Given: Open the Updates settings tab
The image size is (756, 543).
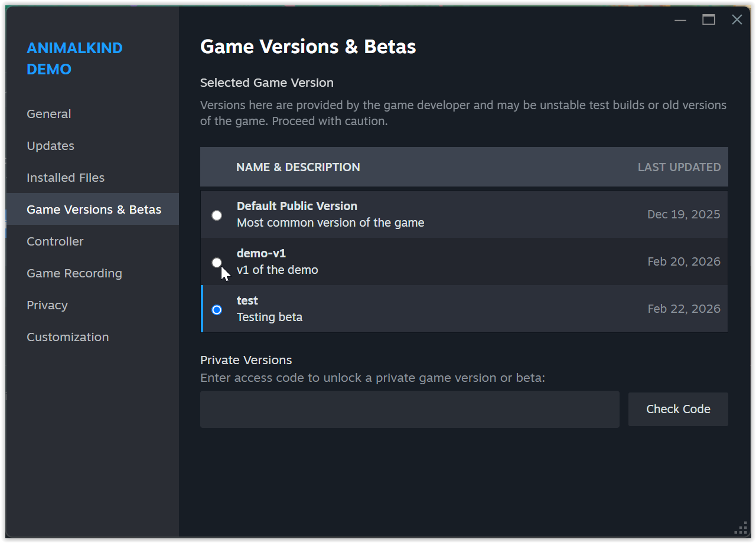Looking at the screenshot, I should [92, 146].
